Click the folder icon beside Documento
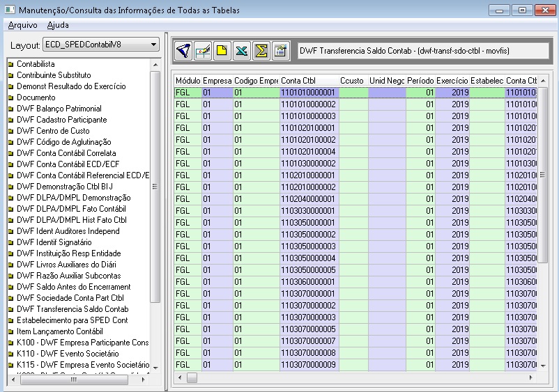 click(11, 98)
